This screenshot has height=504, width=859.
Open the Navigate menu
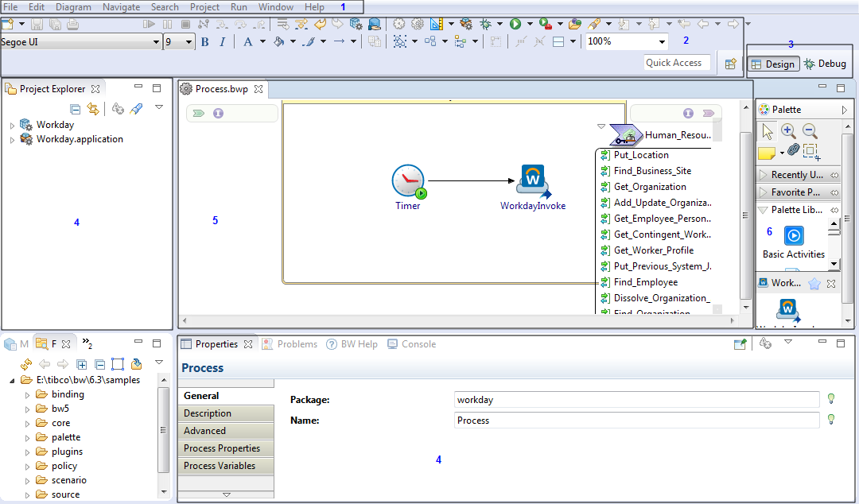(x=121, y=6)
